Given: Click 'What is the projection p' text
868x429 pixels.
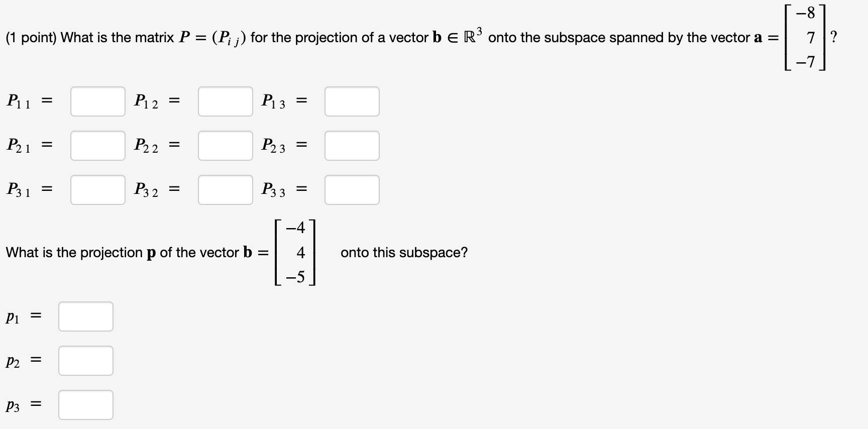Looking at the screenshot, I should point(81,252).
